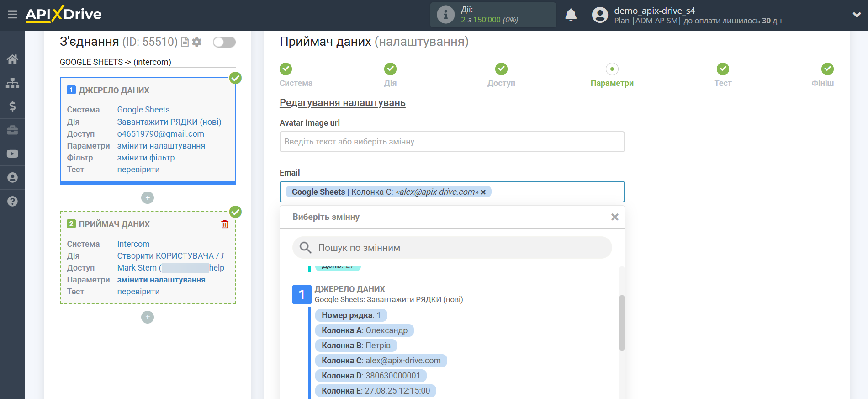Open billing dollar icon in sidebar

pos(12,106)
